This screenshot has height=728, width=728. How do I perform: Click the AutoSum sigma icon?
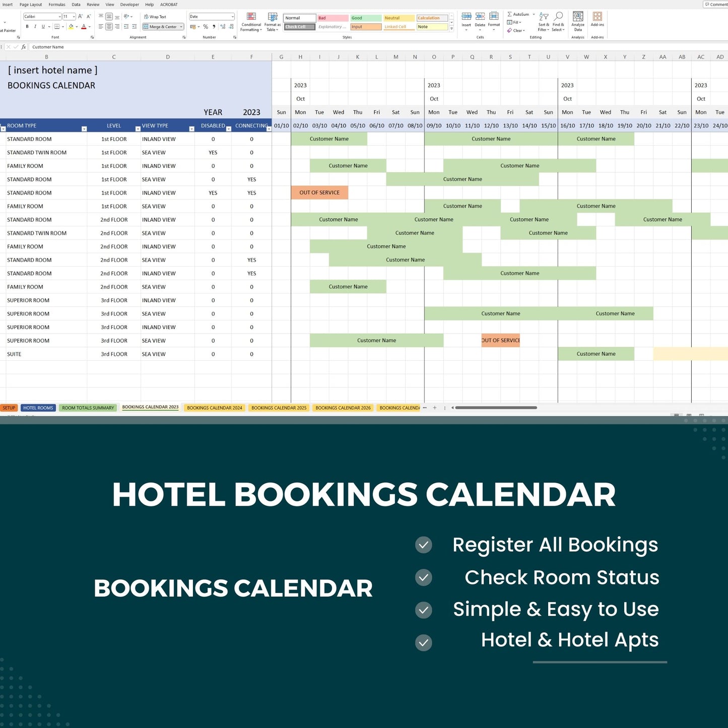pos(510,14)
